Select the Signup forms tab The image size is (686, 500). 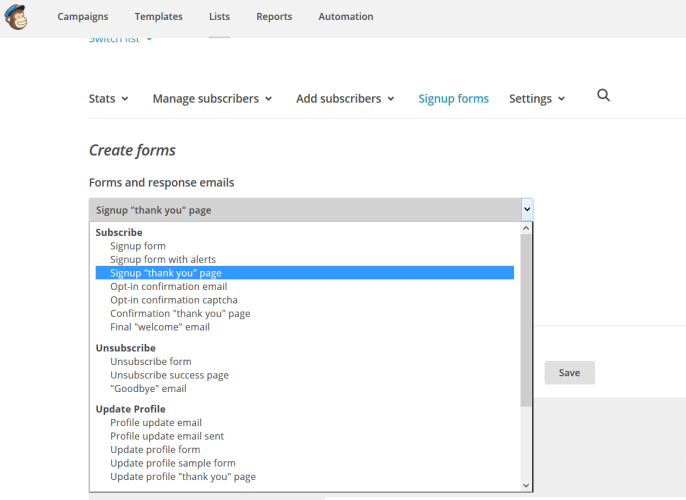tap(453, 99)
